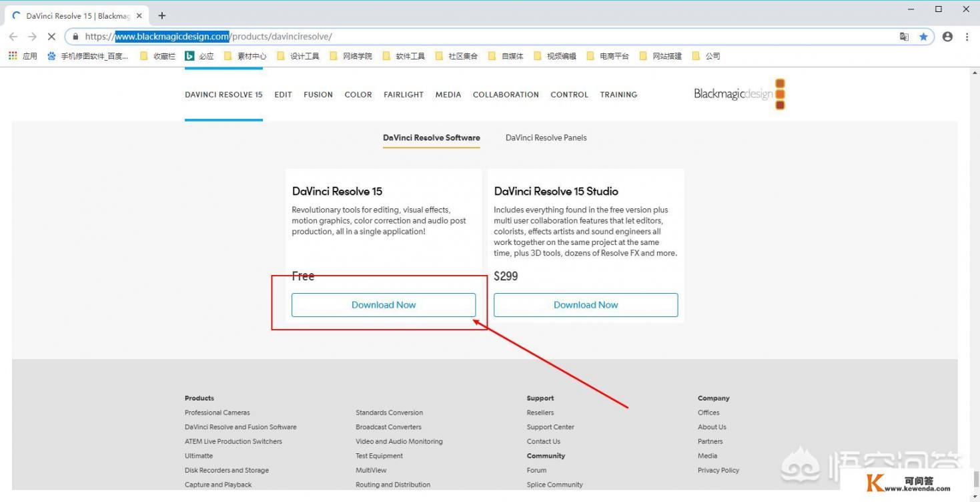Viewport: 980px width, 502px height.
Task: Open the Partners company link
Action: [710, 441]
